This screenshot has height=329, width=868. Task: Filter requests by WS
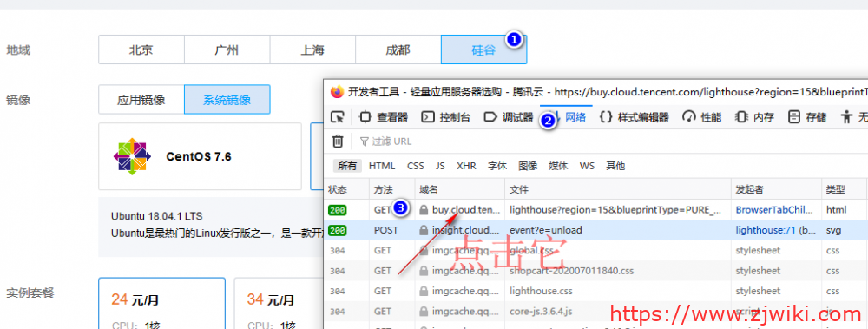[587, 166]
